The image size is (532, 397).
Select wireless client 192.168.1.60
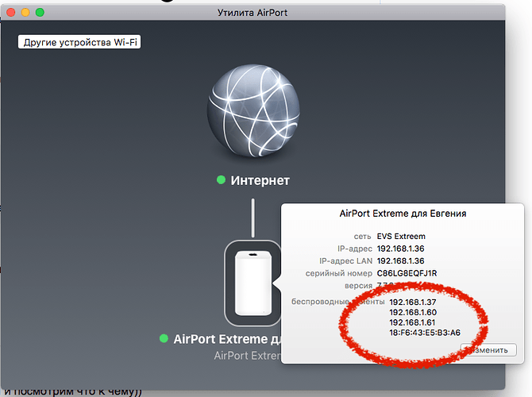[x=413, y=312]
